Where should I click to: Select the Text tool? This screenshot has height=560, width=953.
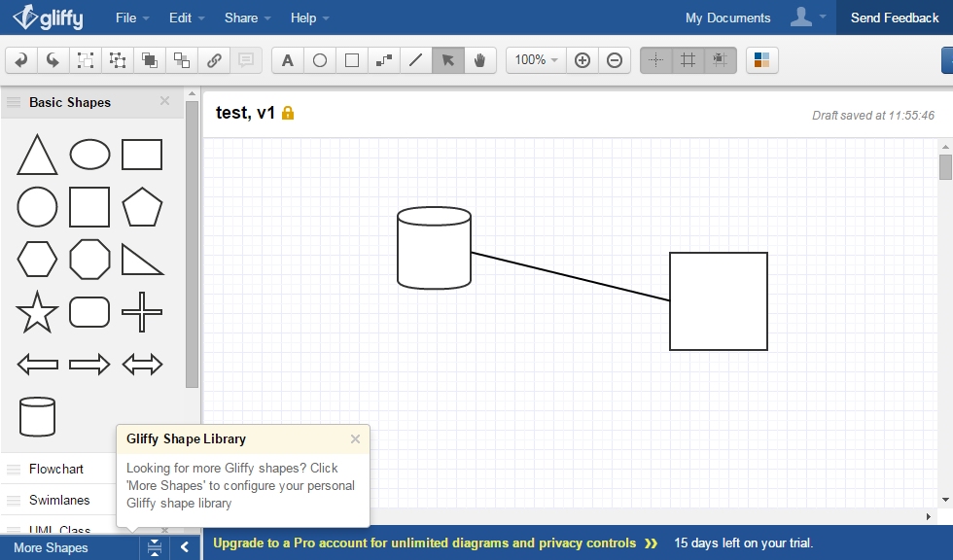288,60
